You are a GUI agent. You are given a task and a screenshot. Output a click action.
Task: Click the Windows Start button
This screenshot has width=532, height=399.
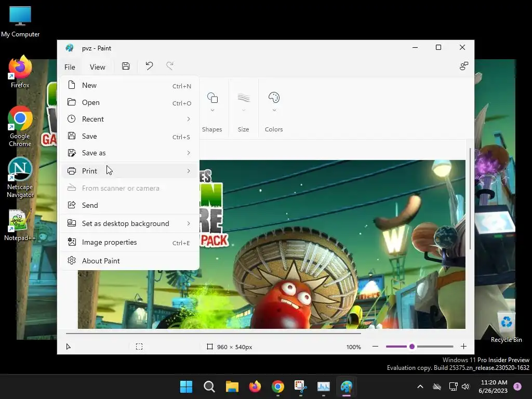tap(186, 387)
